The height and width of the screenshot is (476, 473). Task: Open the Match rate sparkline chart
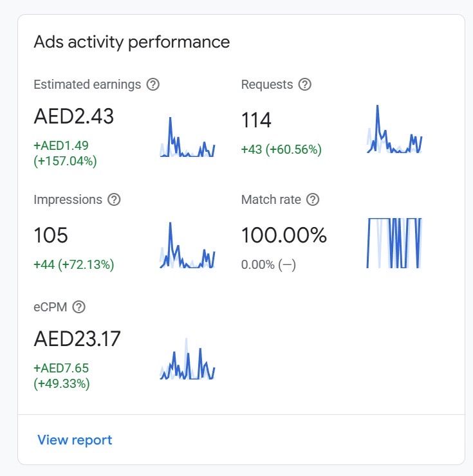pyautogui.click(x=394, y=243)
